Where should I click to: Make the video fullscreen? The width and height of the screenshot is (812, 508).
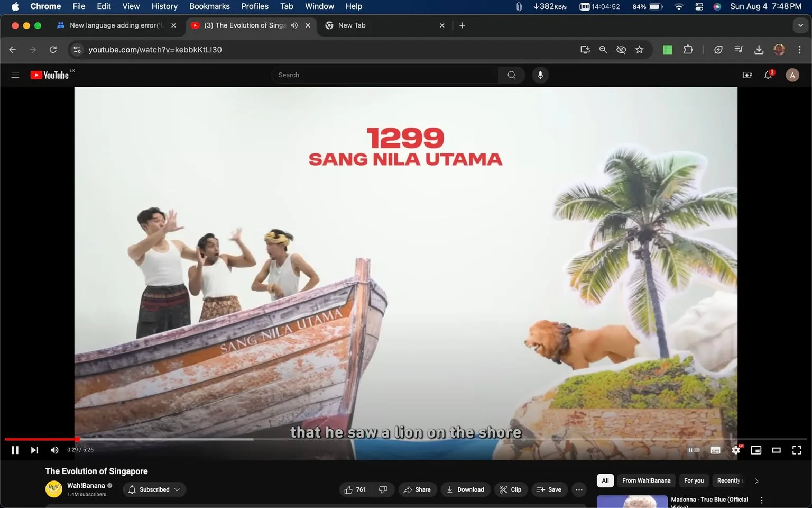click(x=796, y=450)
